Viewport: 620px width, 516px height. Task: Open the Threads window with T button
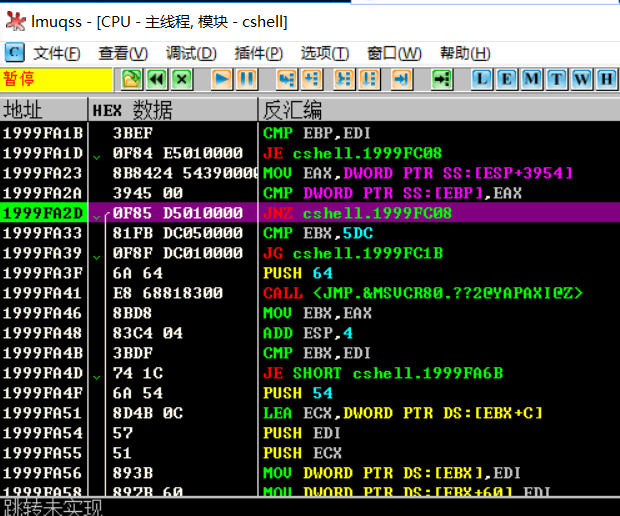557,79
